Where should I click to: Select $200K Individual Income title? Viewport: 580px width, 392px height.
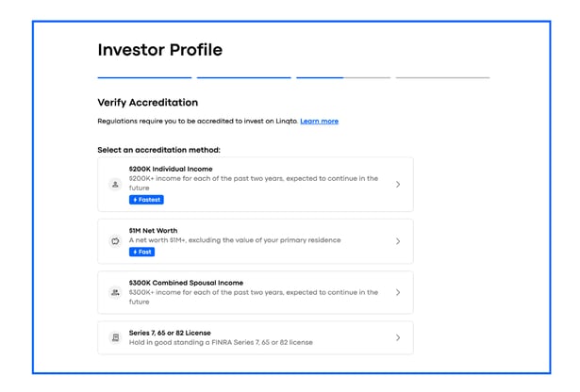(171, 169)
